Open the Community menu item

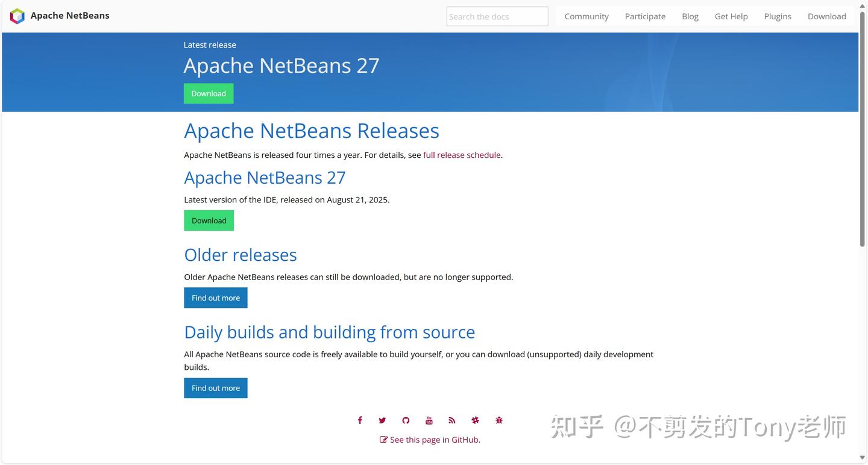pyautogui.click(x=587, y=16)
